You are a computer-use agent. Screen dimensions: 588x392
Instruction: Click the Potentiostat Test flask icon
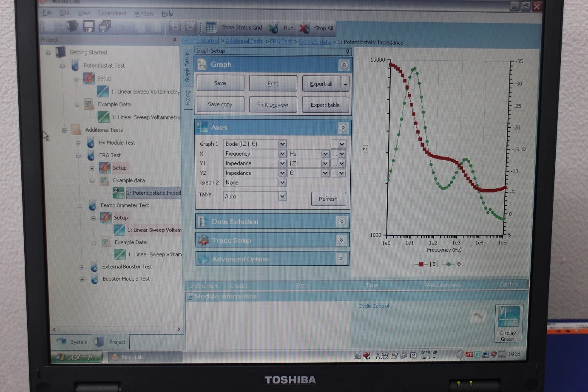coord(75,65)
